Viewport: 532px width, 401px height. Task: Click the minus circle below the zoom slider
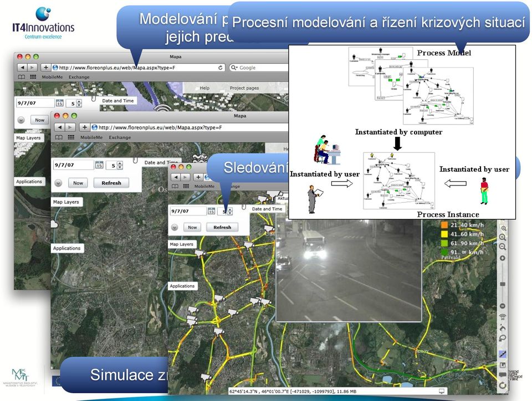(x=503, y=306)
